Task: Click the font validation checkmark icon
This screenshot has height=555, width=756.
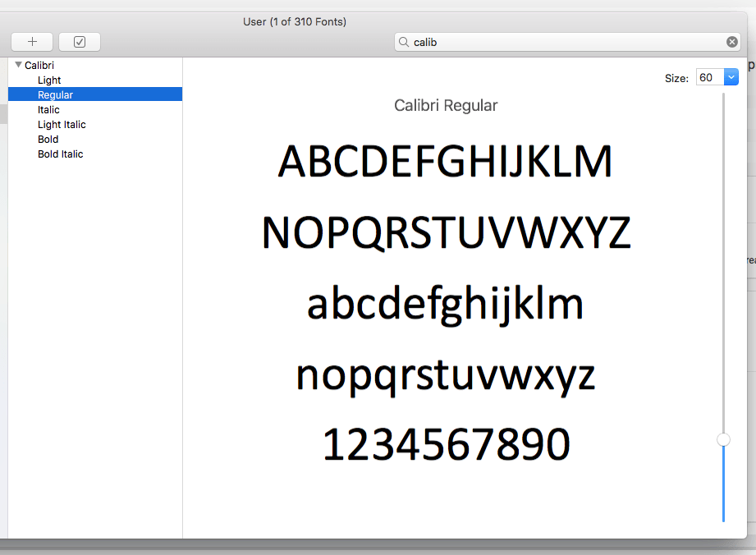Action: click(79, 41)
